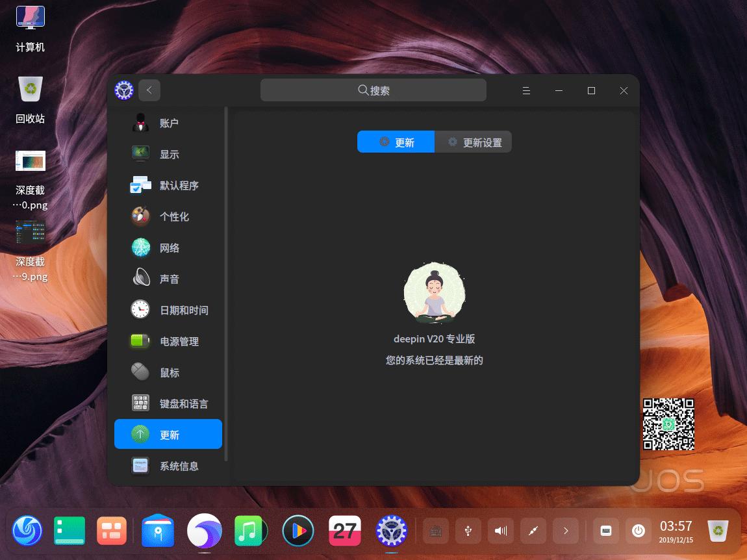747x560 pixels.
Task: Open the onscreen keyboard from the tray
Action: [x=605, y=531]
